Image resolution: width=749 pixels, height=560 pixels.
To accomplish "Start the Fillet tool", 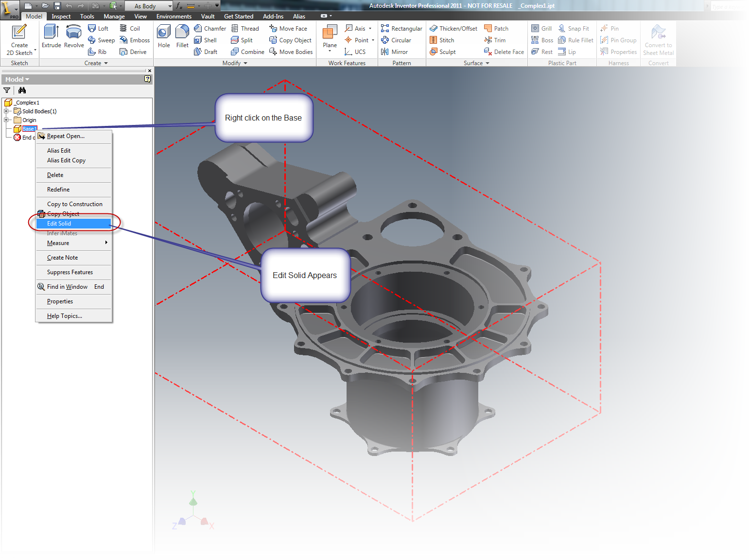I will coord(182,36).
